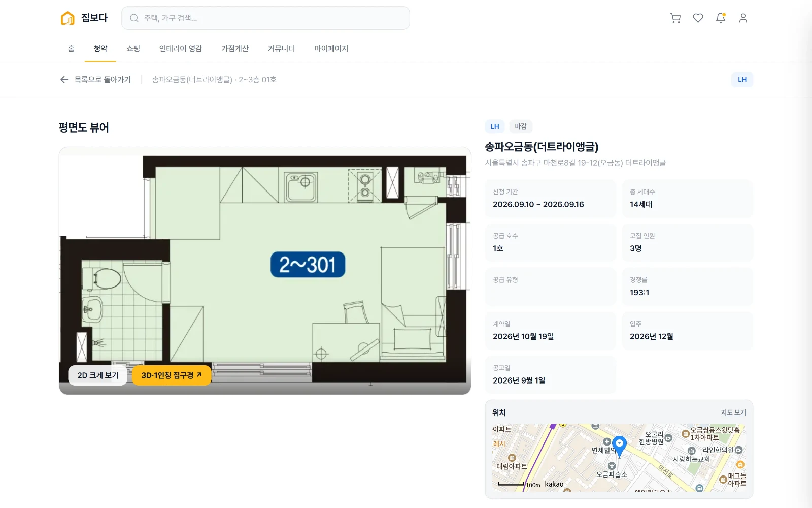Click contract date 2026년 10월 19일
Viewport: 812px width, 508px height.
tap(523, 336)
